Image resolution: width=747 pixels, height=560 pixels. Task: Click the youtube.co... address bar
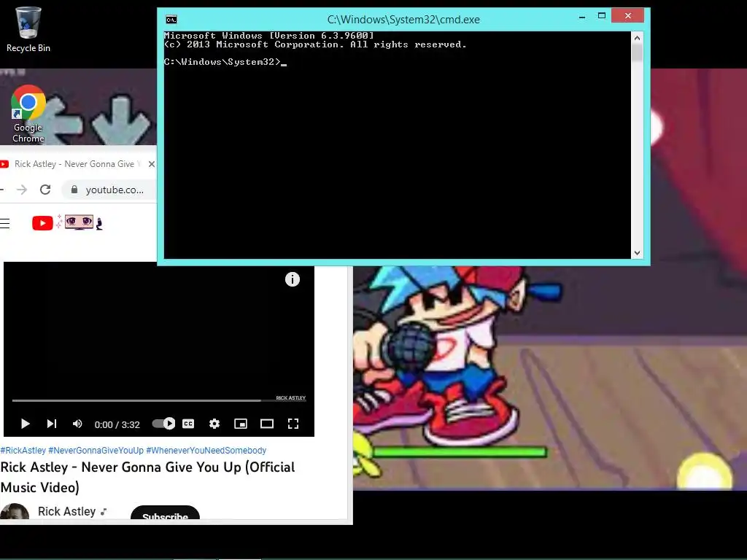pos(115,190)
